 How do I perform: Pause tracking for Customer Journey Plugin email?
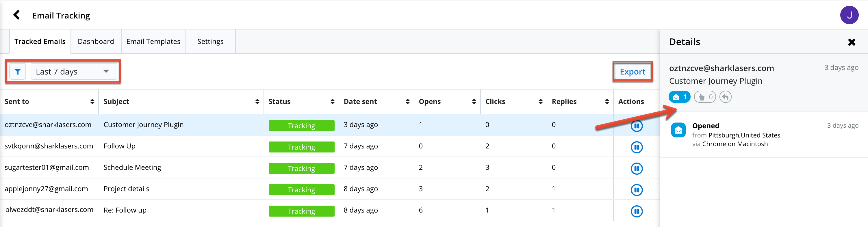tap(636, 126)
